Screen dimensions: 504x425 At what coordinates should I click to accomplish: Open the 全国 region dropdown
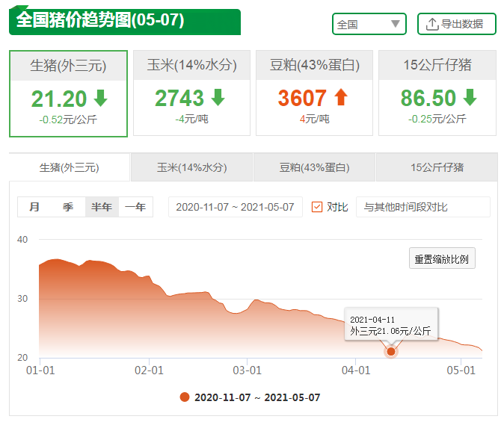coord(369,24)
